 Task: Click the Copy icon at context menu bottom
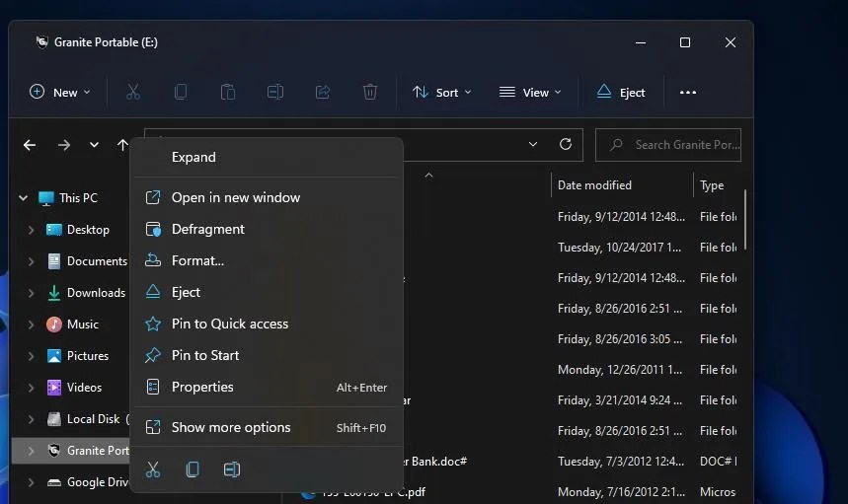click(193, 469)
